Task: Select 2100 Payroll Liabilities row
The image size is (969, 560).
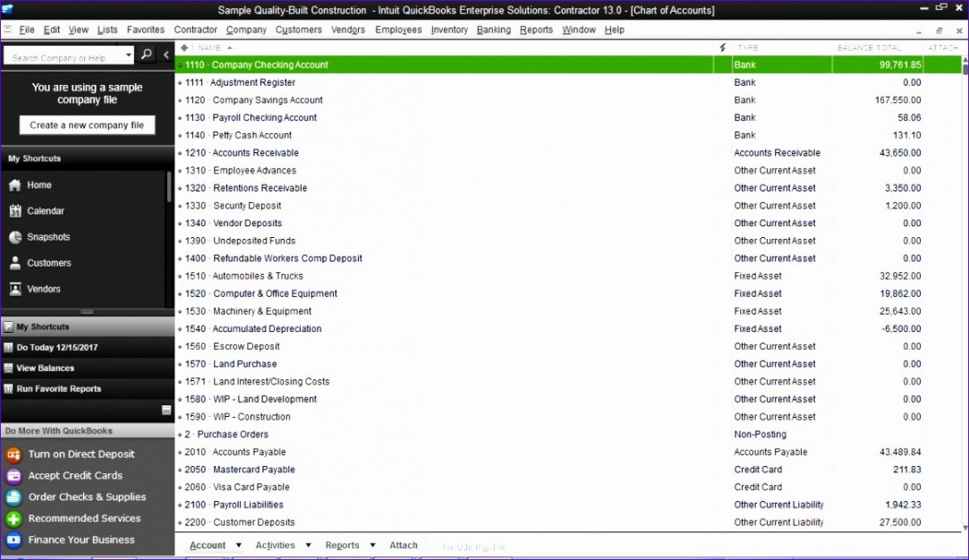Action: pos(568,505)
